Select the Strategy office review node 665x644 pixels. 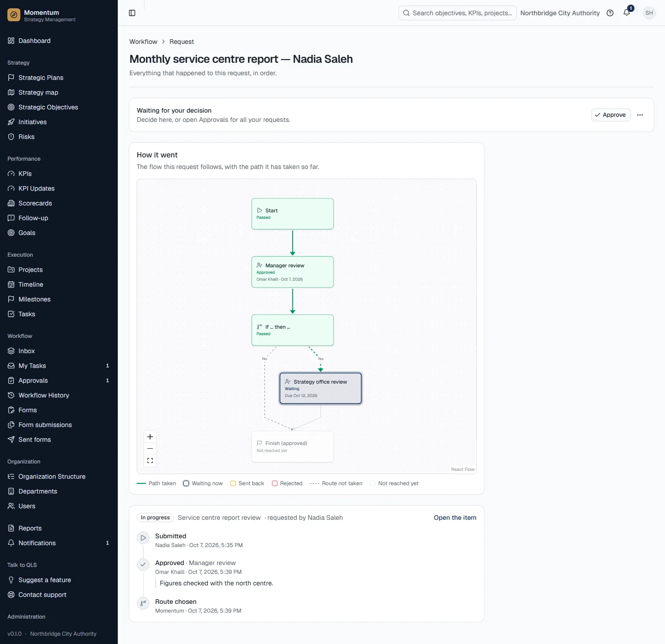tap(320, 388)
